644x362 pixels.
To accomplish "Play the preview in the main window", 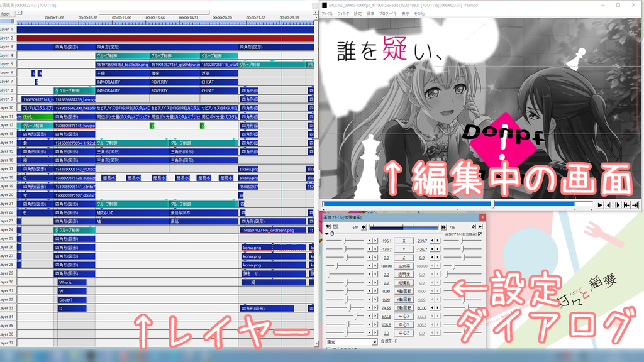I will point(599,205).
